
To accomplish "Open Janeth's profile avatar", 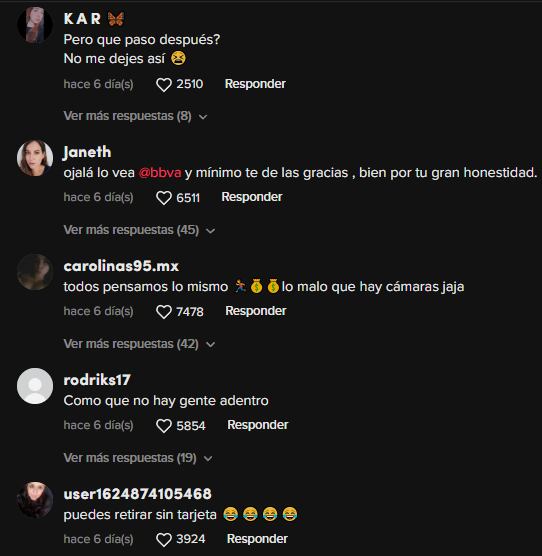I will coord(35,158).
